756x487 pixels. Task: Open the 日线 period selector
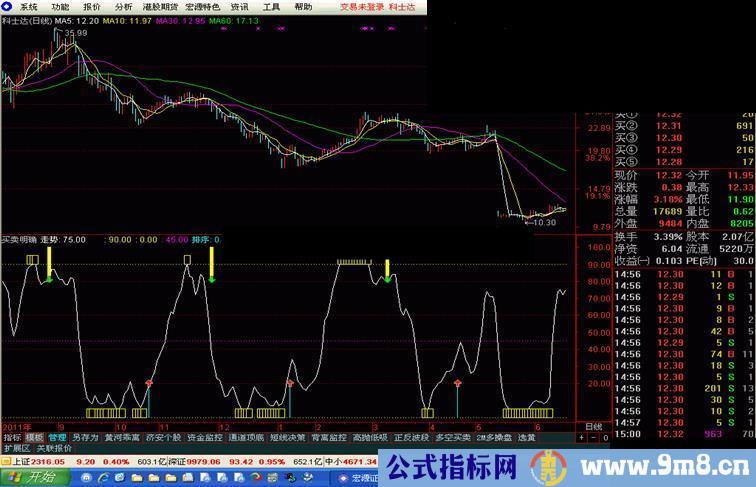(x=593, y=426)
